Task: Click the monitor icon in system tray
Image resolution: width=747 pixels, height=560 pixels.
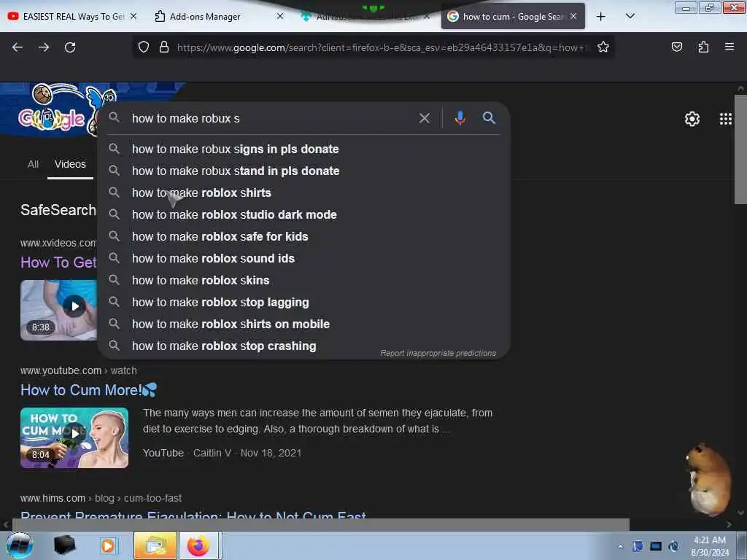Action: 656,546
